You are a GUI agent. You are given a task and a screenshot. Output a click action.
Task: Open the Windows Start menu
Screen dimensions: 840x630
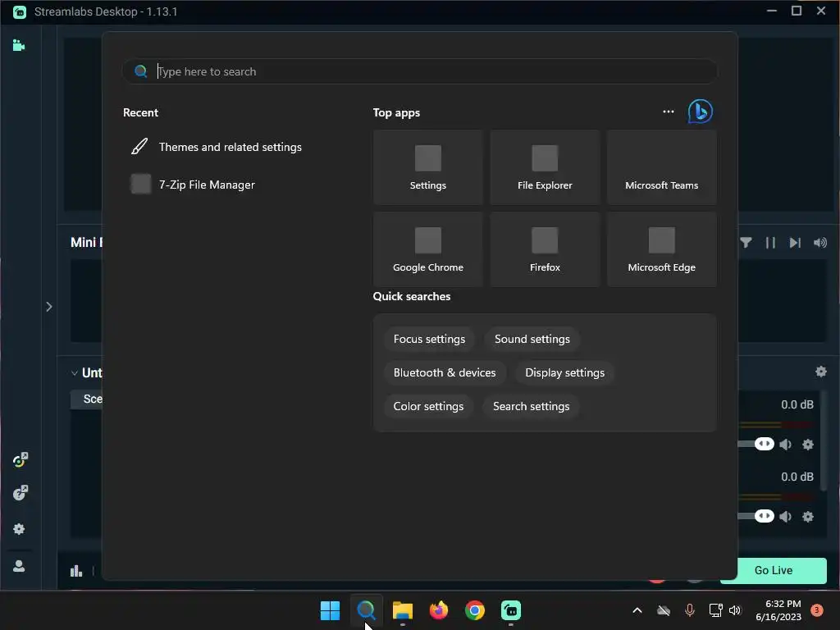(330, 610)
